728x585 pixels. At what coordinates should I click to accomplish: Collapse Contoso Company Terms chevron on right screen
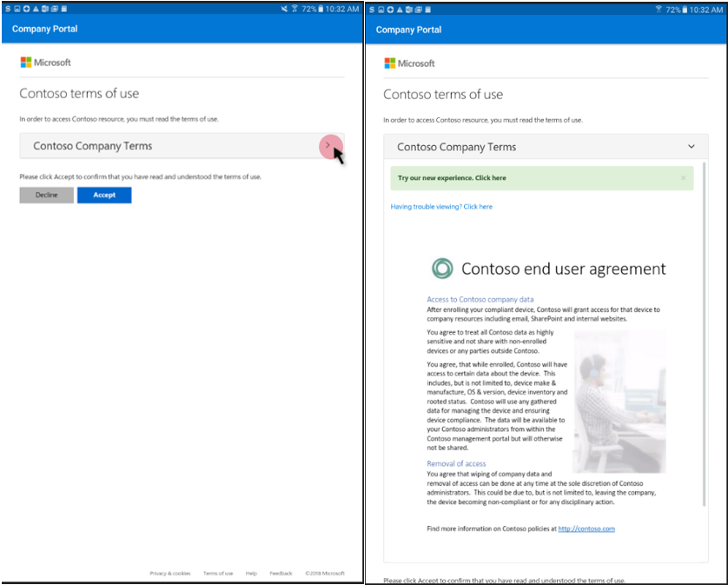692,147
